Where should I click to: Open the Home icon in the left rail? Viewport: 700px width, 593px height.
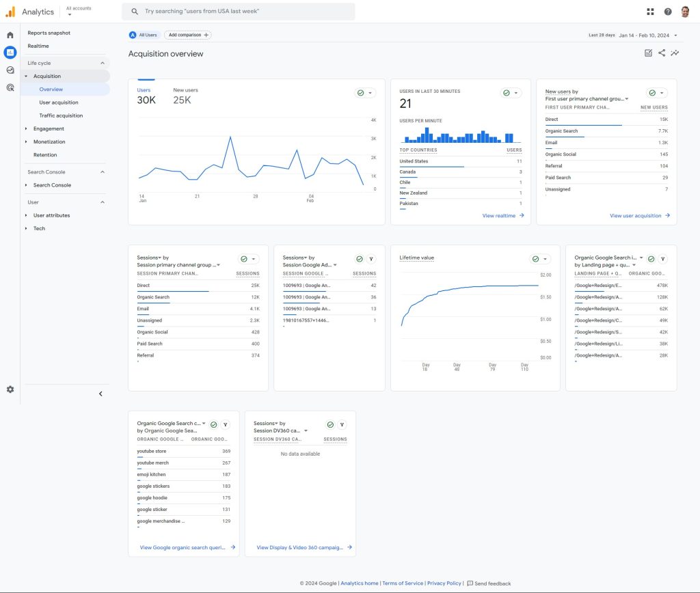click(10, 35)
